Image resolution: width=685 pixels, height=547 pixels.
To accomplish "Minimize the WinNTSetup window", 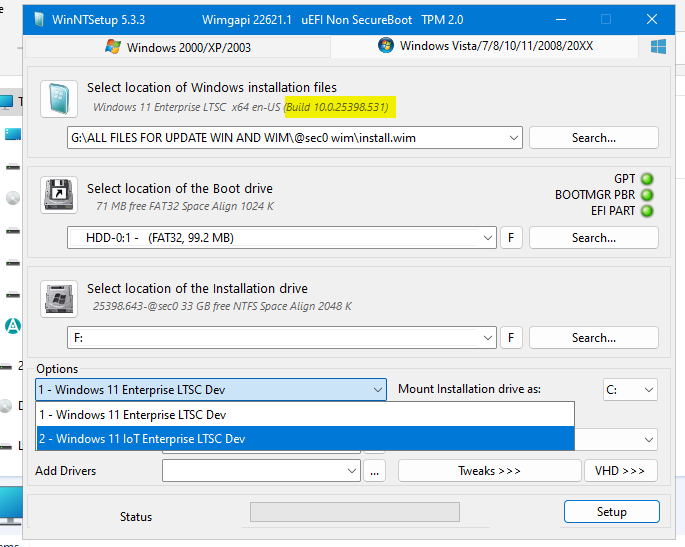I will pyautogui.click(x=561, y=20).
